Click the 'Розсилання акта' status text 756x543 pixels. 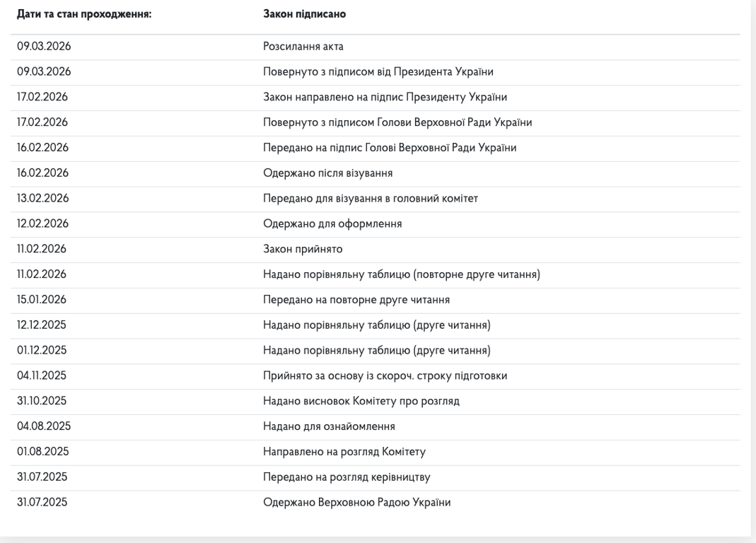coord(303,47)
